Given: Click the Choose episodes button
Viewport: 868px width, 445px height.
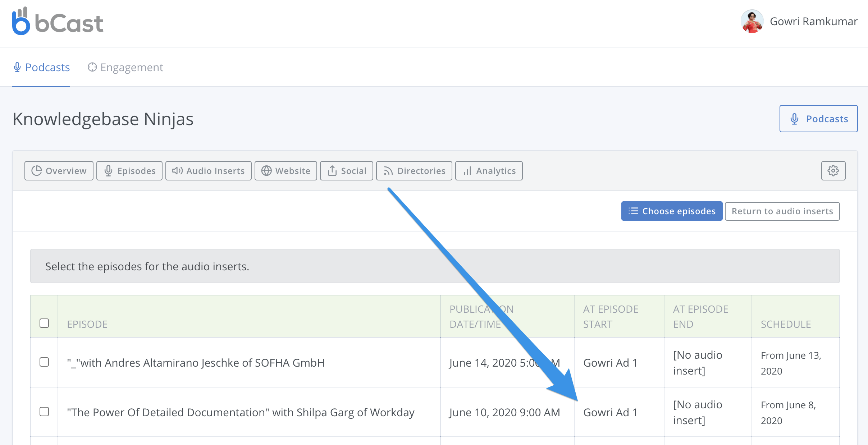Looking at the screenshot, I should click(672, 211).
